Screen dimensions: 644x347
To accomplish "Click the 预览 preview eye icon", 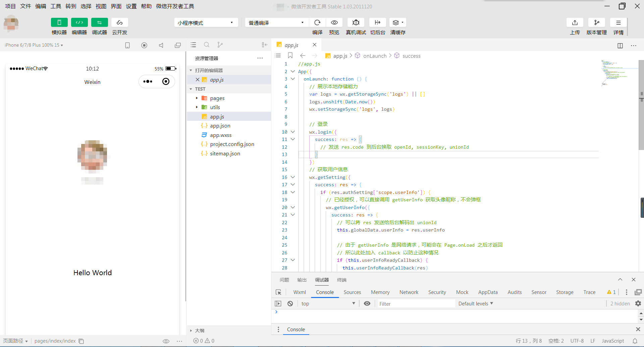I will tap(334, 22).
